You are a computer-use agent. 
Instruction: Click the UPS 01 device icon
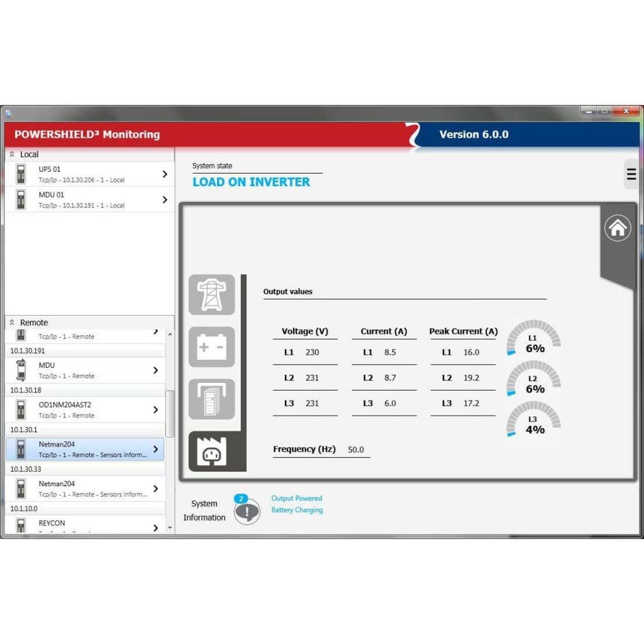click(x=21, y=174)
